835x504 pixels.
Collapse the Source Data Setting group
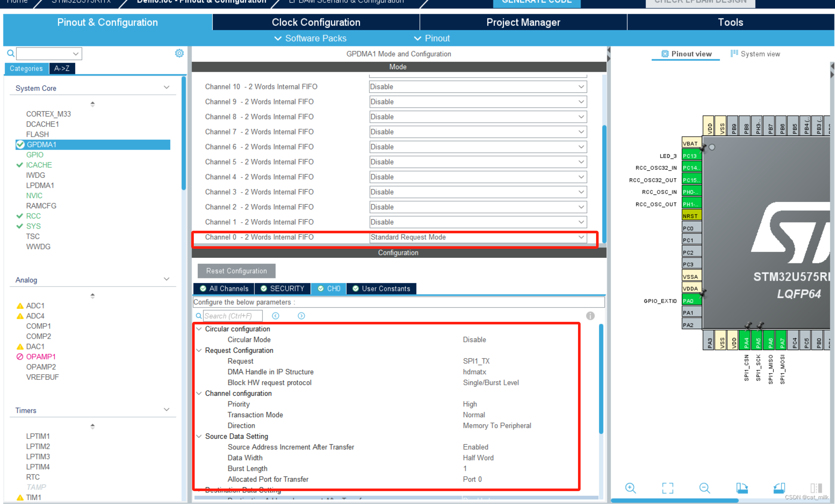pos(199,436)
